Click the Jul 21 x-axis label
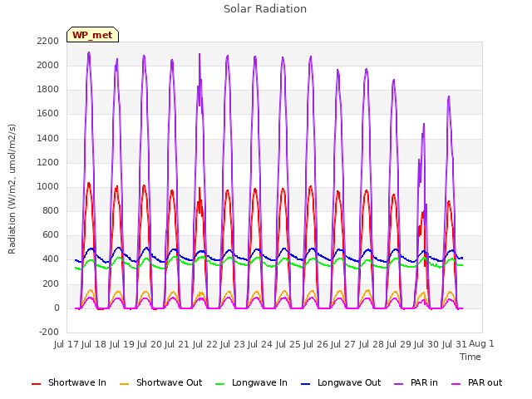 [x=177, y=344]
